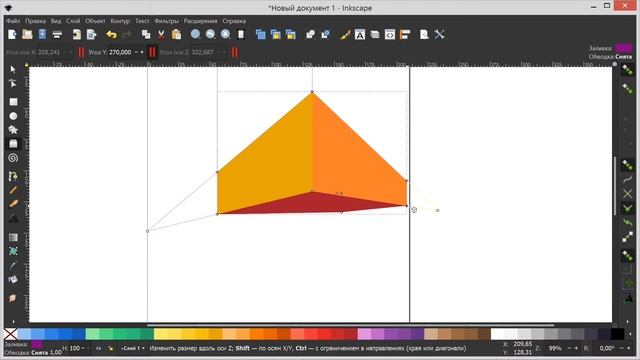Viewport: 640px width, 360px height.
Task: Open the Правка menu
Action: pos(35,21)
